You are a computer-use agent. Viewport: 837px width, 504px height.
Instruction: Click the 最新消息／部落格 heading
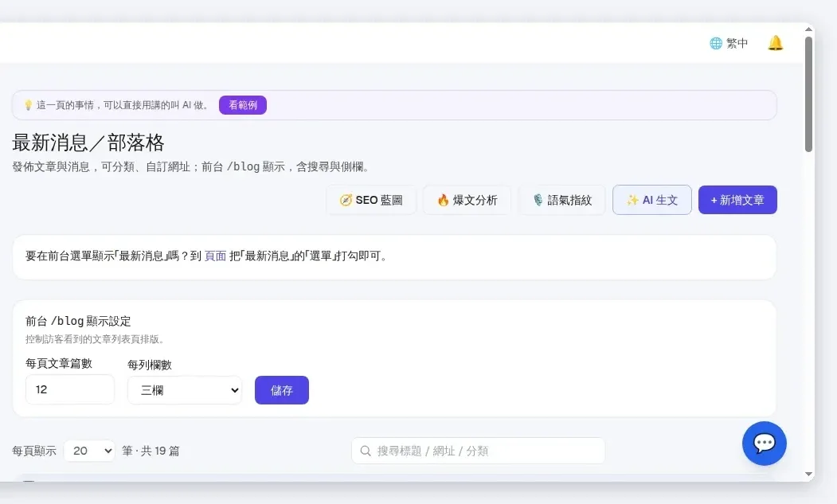[88, 143]
